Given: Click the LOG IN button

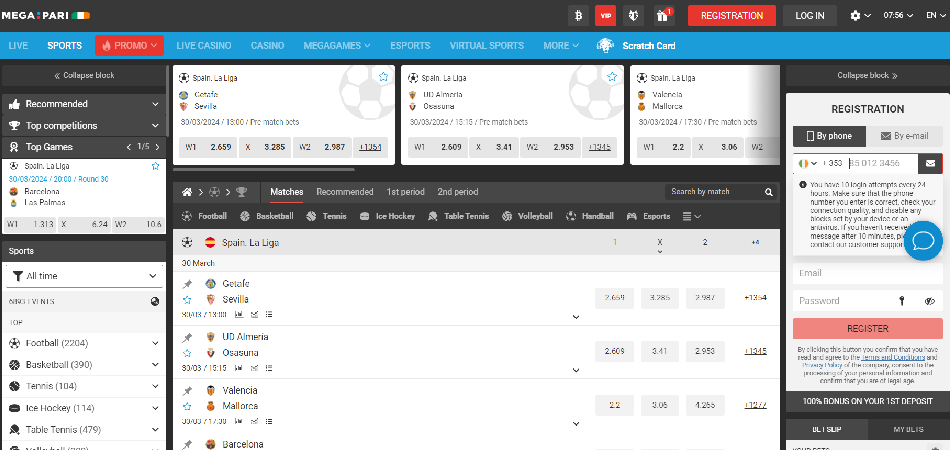Looking at the screenshot, I should click(809, 15).
